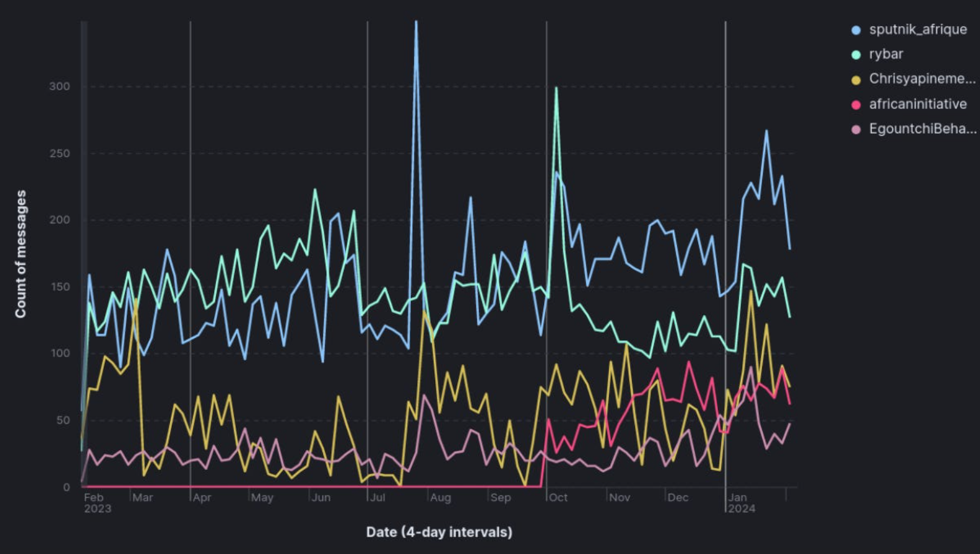Toggle the rybar legend entry
Image resolution: width=980 pixels, height=554 pixels.
877,54
